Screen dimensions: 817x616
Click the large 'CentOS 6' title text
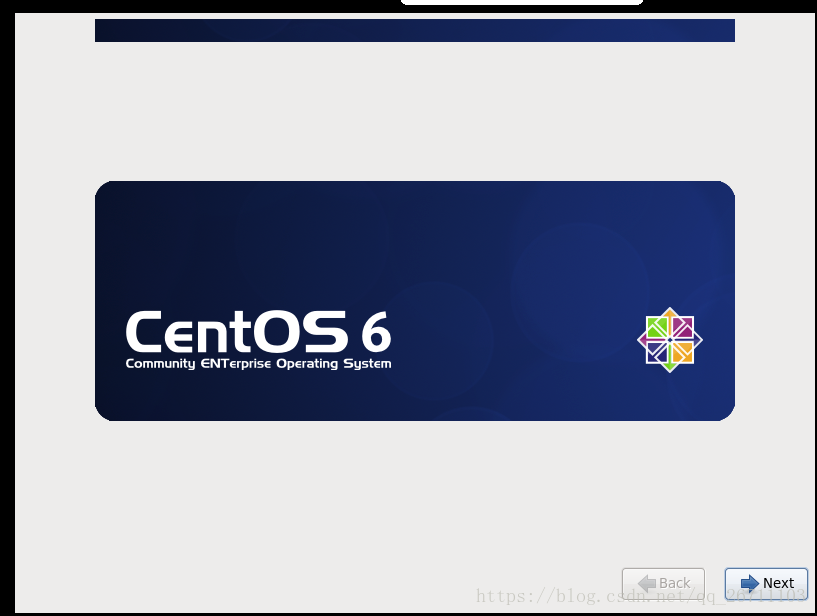(258, 330)
